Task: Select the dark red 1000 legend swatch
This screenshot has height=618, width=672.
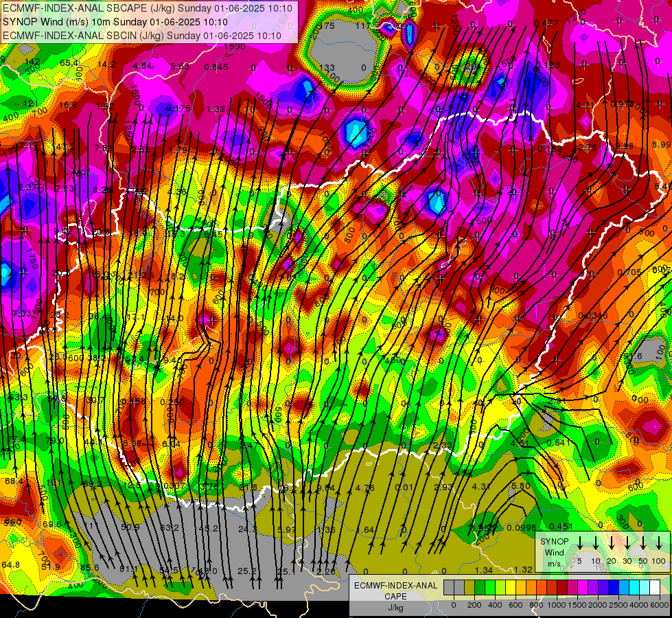Action: click(x=562, y=588)
